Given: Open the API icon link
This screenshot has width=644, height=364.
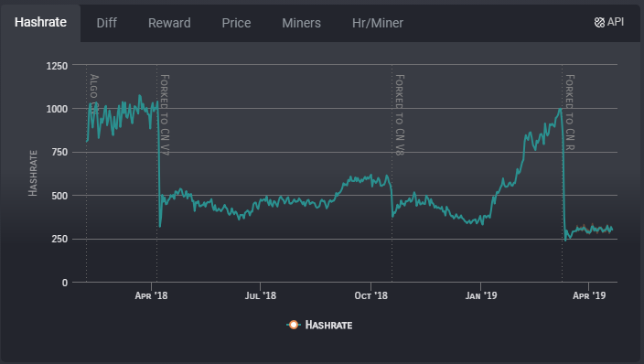Looking at the screenshot, I should point(608,22).
